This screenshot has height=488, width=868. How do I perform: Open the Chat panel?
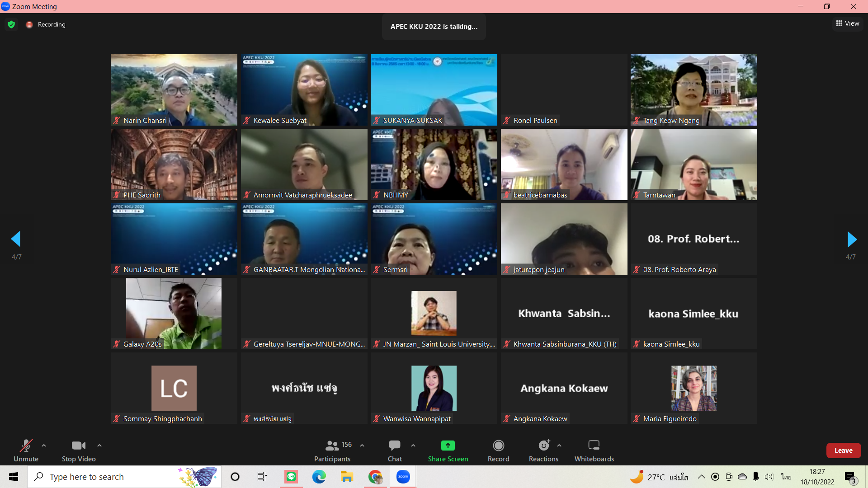(x=394, y=446)
